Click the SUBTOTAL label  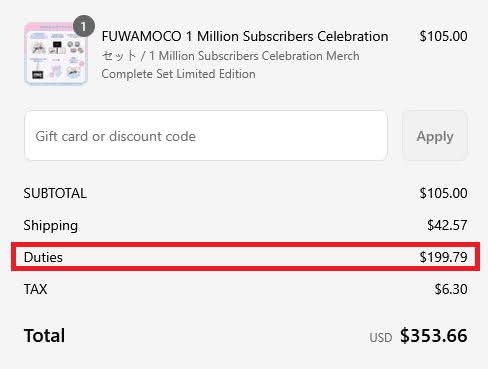tap(55, 193)
